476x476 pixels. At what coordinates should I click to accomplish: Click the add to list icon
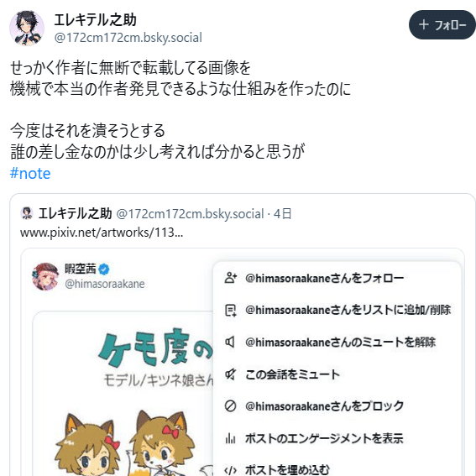(x=230, y=311)
